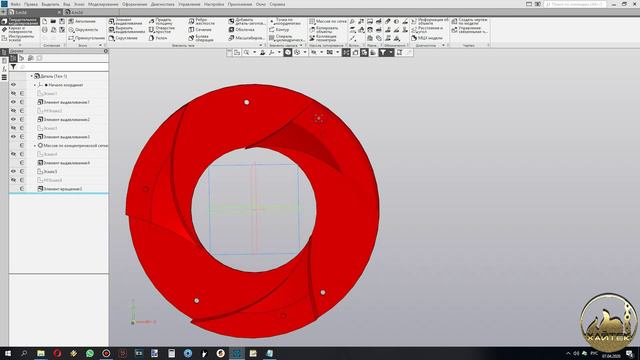Expand Массив по концентрической сетке node
Image resolution: width=640 pixels, height=360 pixels.
[x=35, y=145]
